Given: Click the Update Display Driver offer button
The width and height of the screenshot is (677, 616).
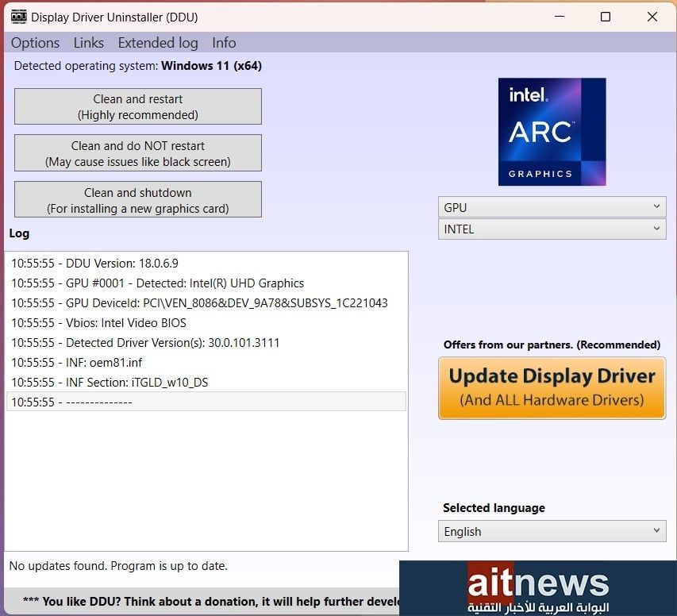Looking at the screenshot, I should click(x=552, y=387).
